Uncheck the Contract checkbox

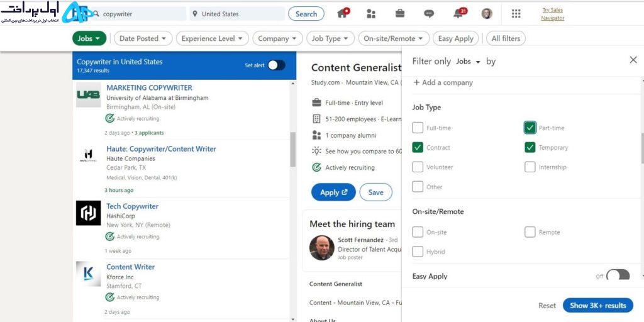coord(418,147)
